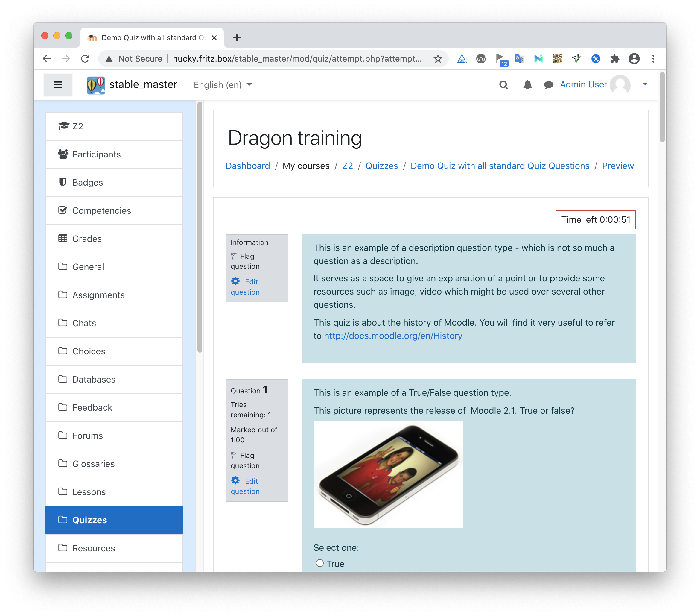
Task: Open Z2 course in the sidebar
Action: click(114, 126)
